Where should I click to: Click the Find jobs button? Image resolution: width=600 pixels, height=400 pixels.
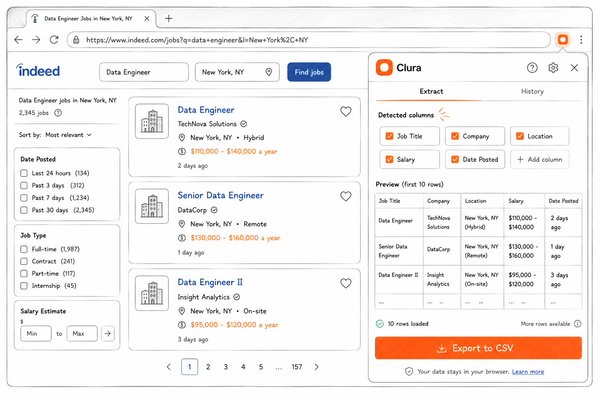pos(309,72)
